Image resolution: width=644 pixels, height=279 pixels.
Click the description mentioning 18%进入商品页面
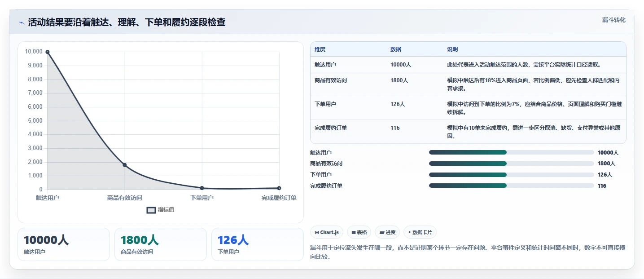pyautogui.click(x=534, y=84)
